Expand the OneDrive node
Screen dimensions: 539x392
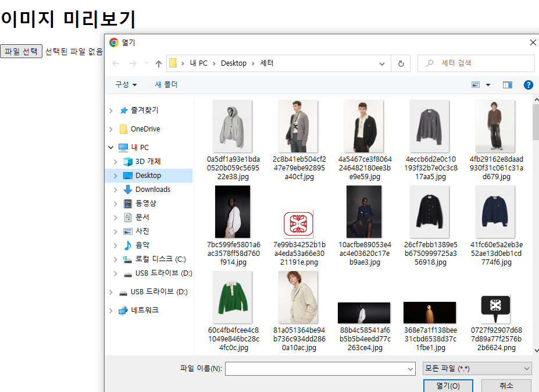110,129
